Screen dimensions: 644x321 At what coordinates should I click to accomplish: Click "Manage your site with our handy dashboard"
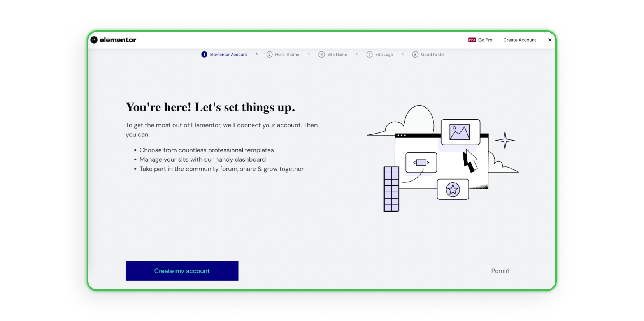pyautogui.click(x=203, y=159)
